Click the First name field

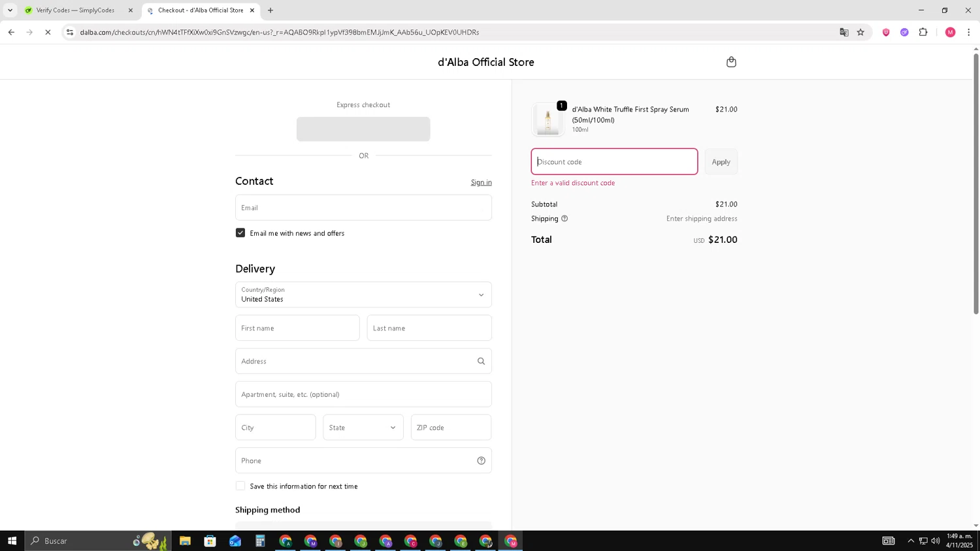[x=297, y=328]
